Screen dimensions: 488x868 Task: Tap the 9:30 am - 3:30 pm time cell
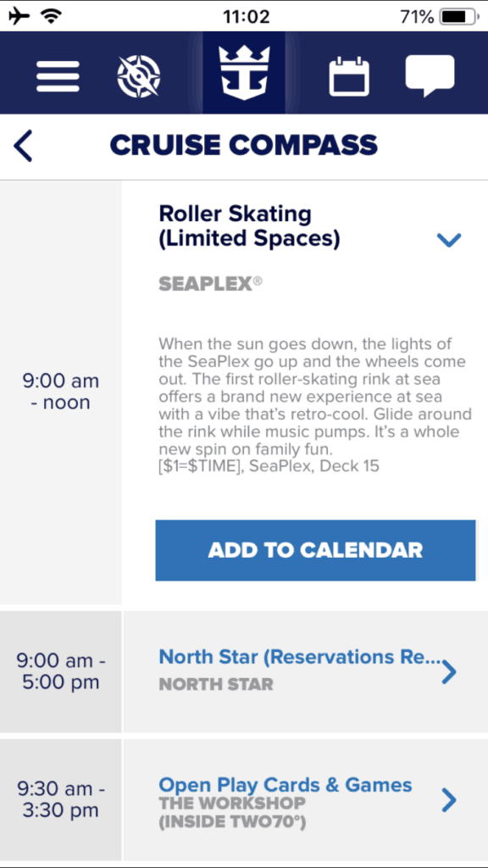point(61,799)
